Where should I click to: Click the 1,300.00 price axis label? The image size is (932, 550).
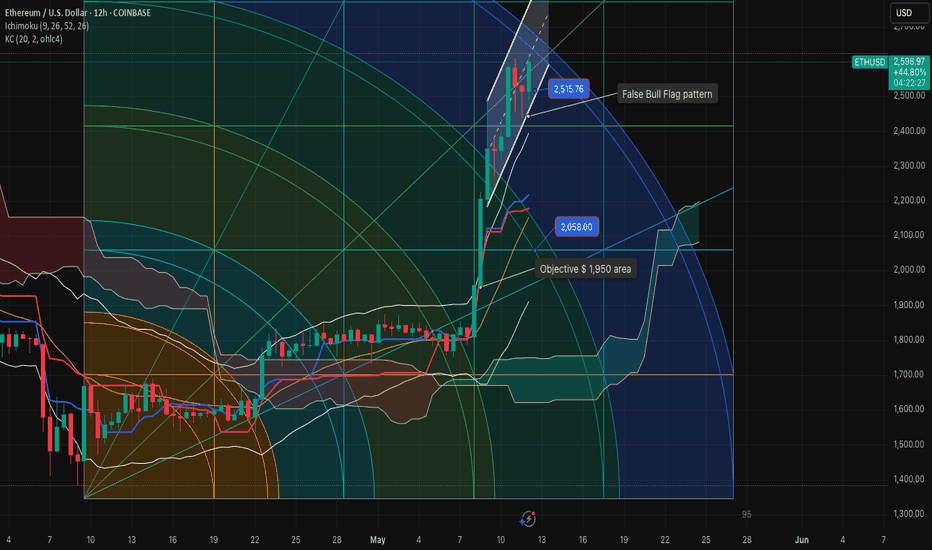point(909,514)
